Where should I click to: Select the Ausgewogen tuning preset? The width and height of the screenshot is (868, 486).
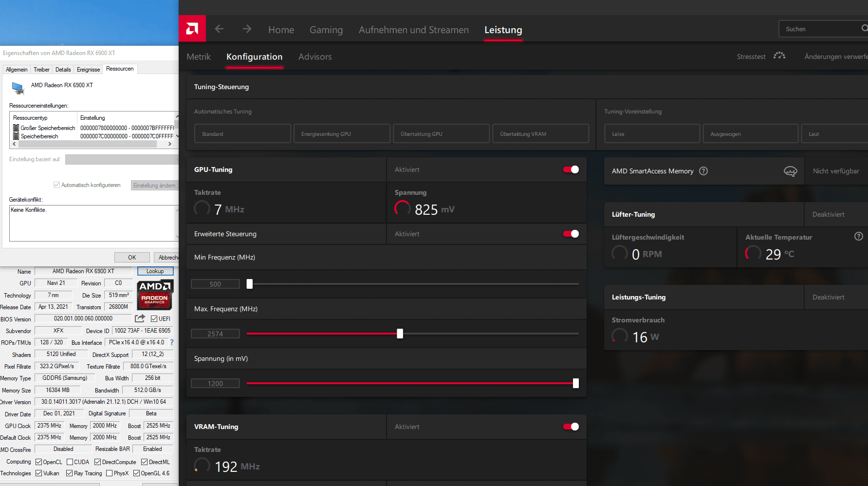pos(751,133)
